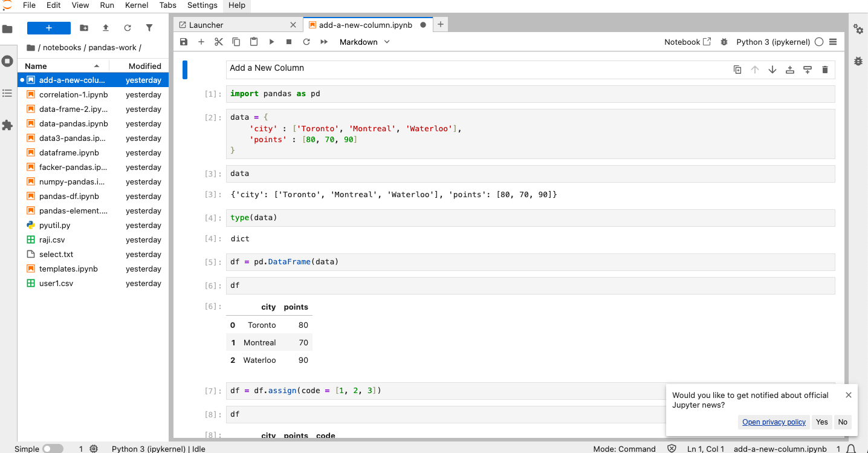This screenshot has width=868, height=453.
Task: Click Open privacy policy link
Action: coord(774,422)
